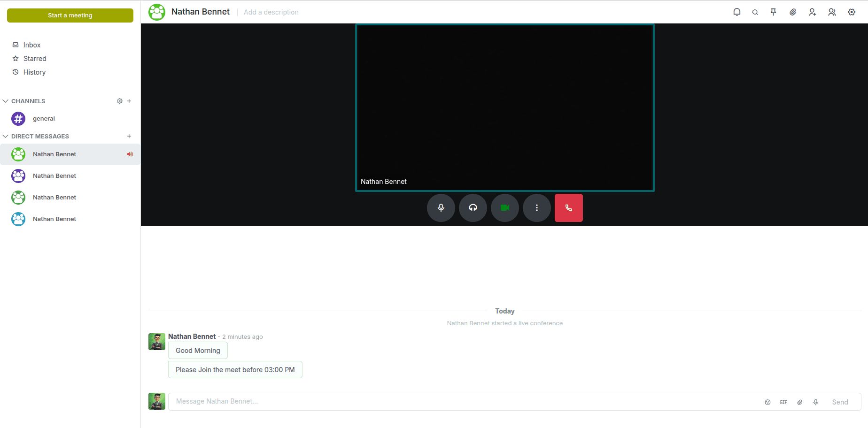Attach a file to the message

click(799, 402)
